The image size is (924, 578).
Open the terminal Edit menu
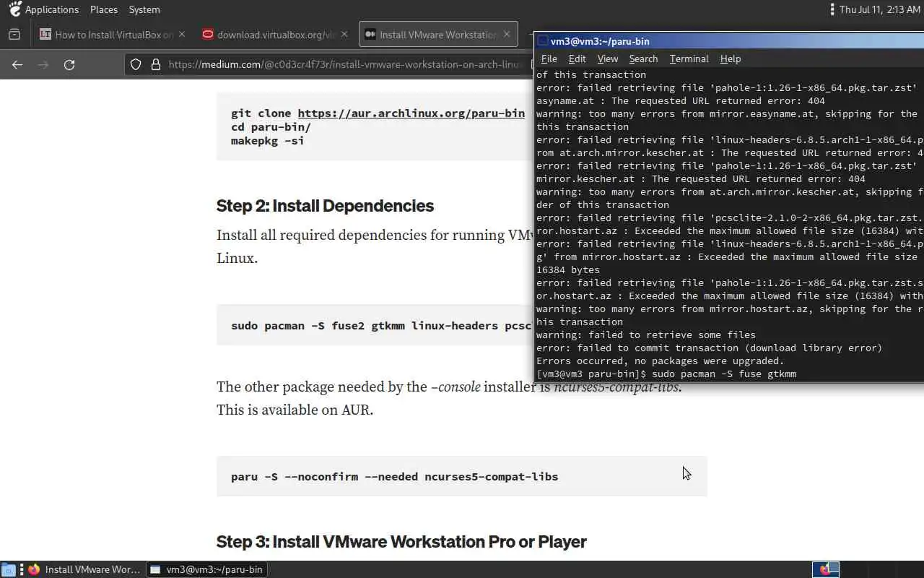point(577,59)
